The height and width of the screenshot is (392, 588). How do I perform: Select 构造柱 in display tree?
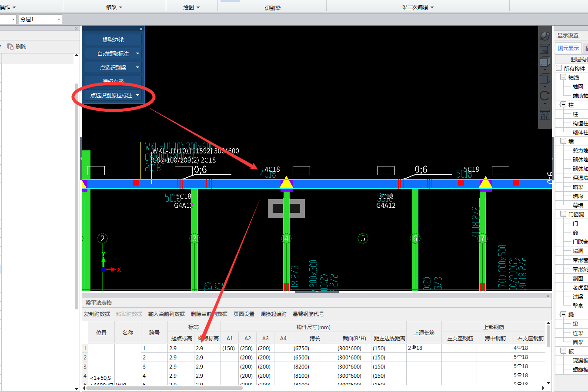coord(580,123)
